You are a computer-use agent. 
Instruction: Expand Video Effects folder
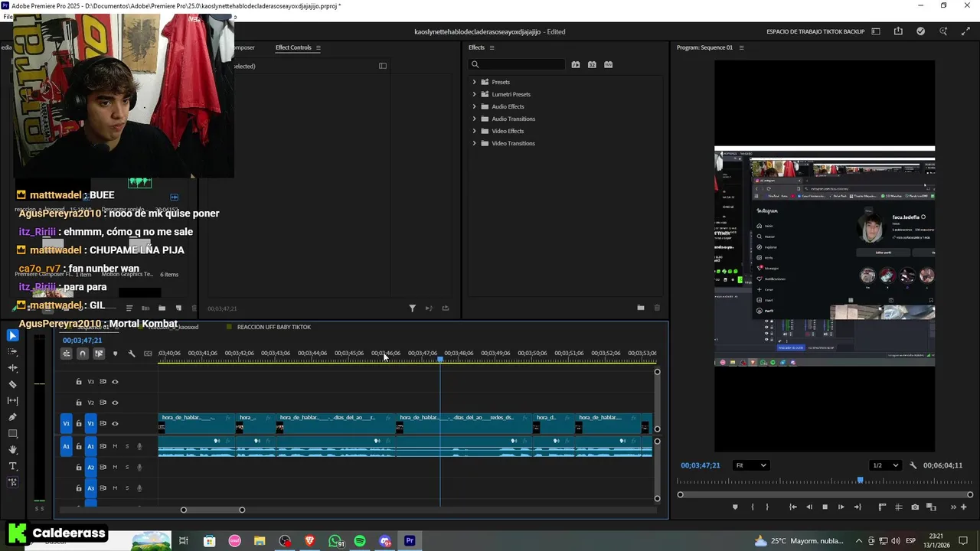(474, 131)
